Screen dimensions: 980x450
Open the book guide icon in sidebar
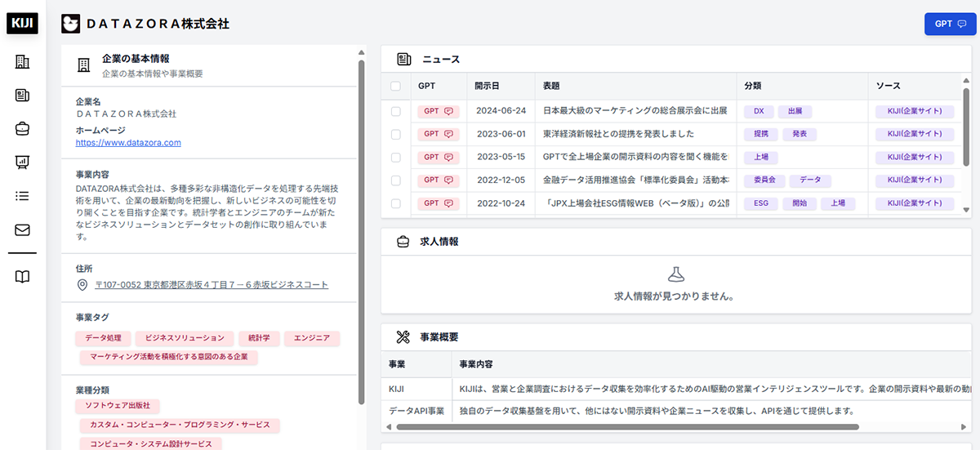tap(23, 277)
